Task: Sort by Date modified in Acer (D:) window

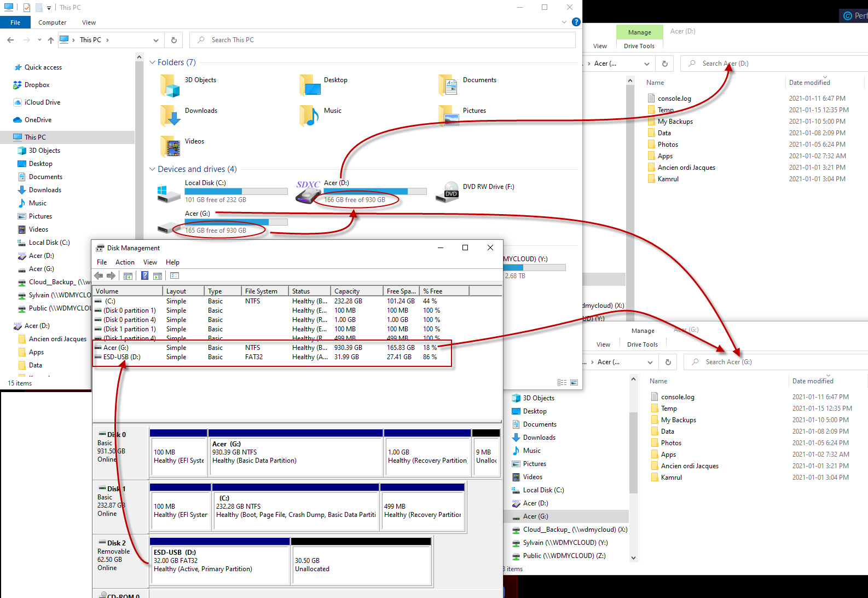Action: point(824,83)
